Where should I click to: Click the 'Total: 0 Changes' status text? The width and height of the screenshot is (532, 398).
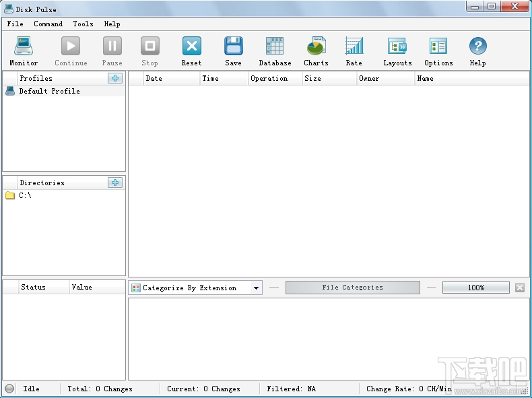coord(100,389)
